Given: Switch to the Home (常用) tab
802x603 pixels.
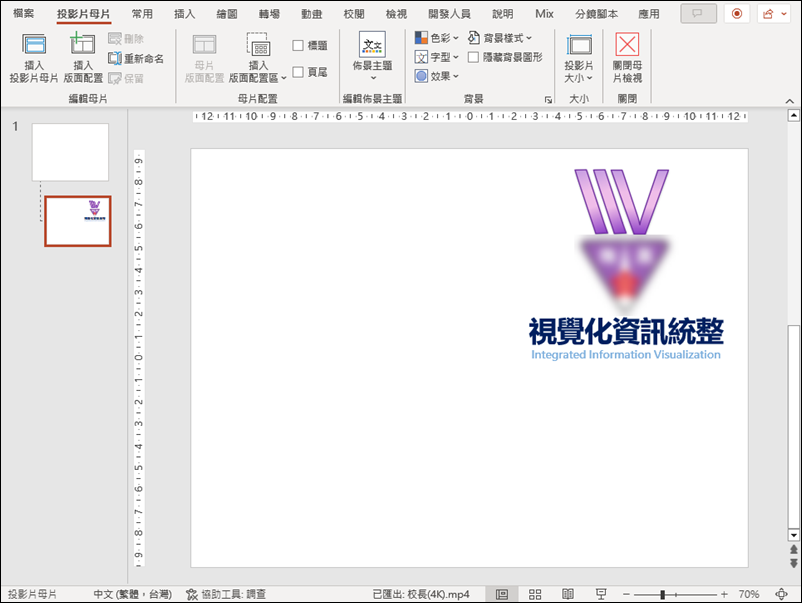Looking at the screenshot, I should tap(142, 14).
